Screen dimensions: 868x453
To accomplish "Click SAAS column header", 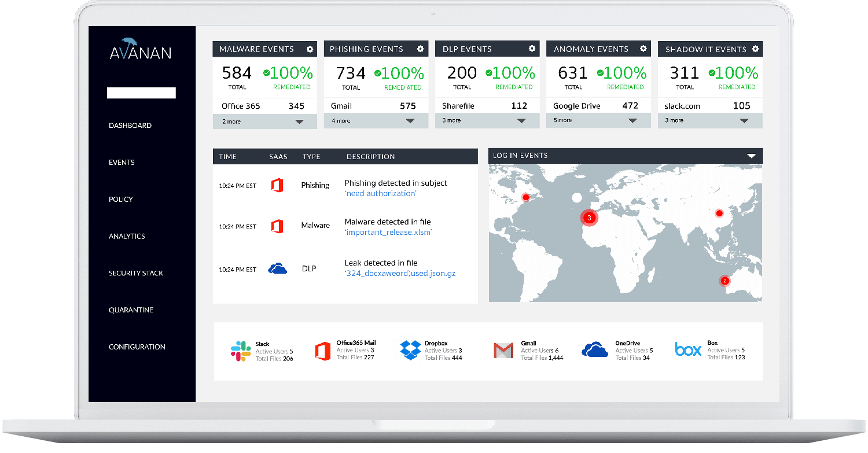I will click(279, 157).
